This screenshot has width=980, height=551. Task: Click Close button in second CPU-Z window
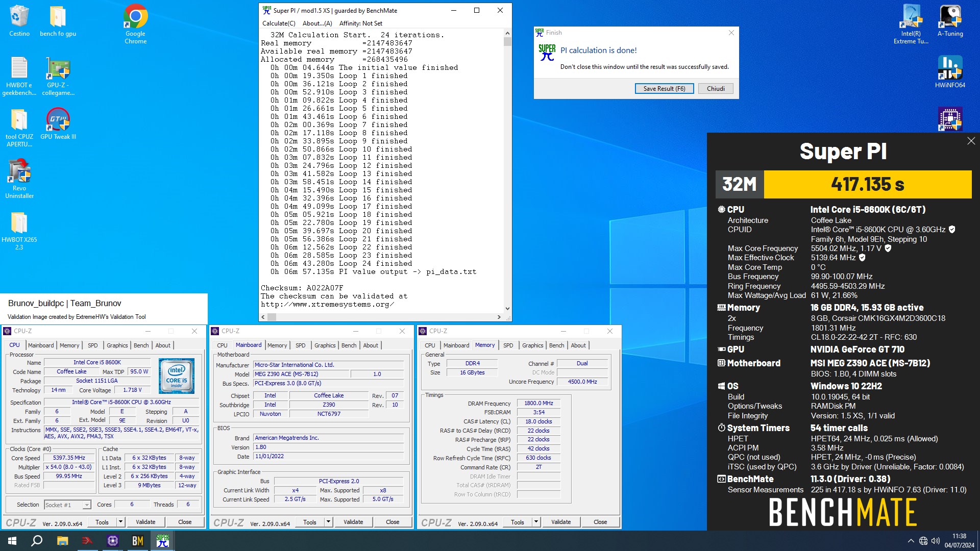(x=393, y=522)
